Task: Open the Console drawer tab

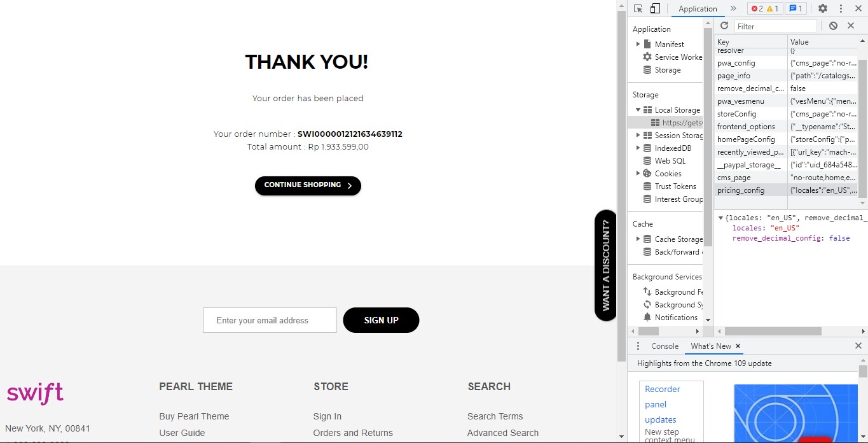Action: coord(665,346)
